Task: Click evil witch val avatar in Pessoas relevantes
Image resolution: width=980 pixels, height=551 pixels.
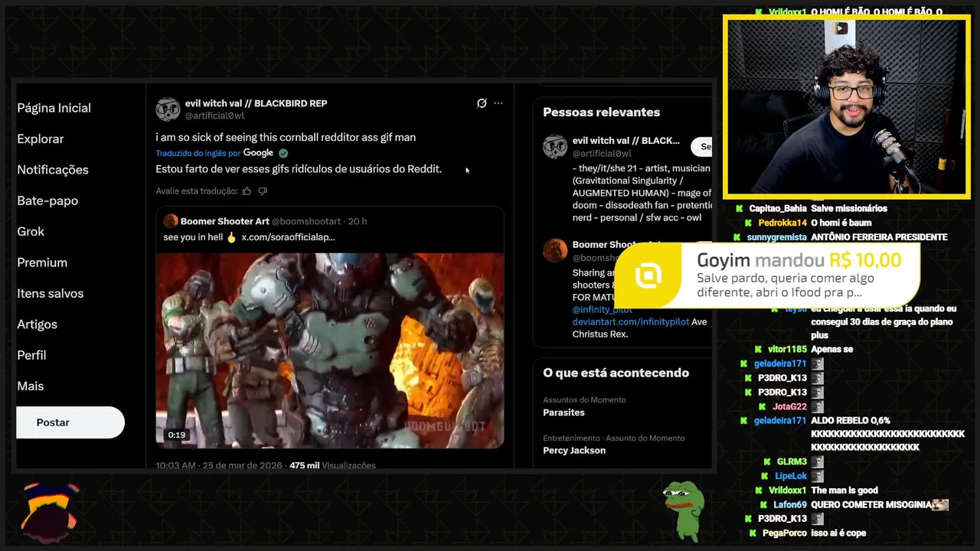Action: 555,146
